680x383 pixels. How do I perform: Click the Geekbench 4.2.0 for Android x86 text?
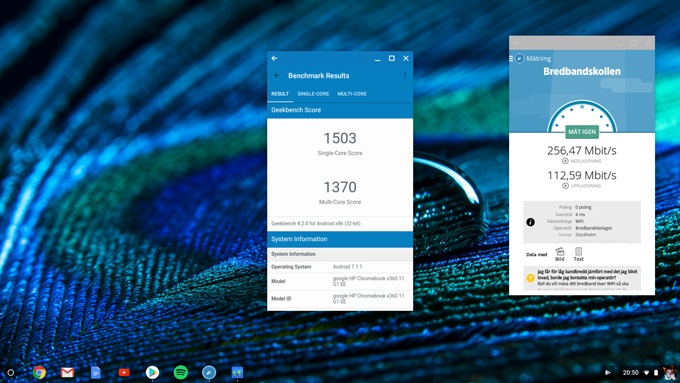(x=316, y=223)
